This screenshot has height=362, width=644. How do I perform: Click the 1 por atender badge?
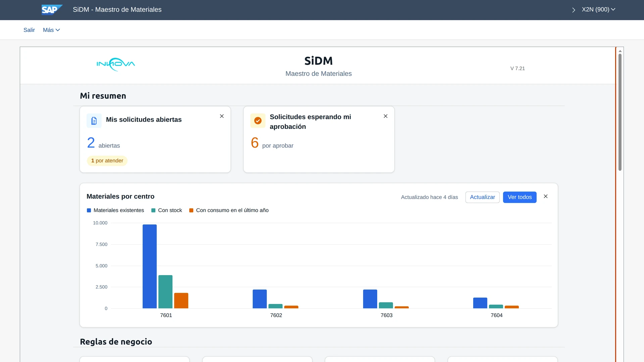click(107, 161)
